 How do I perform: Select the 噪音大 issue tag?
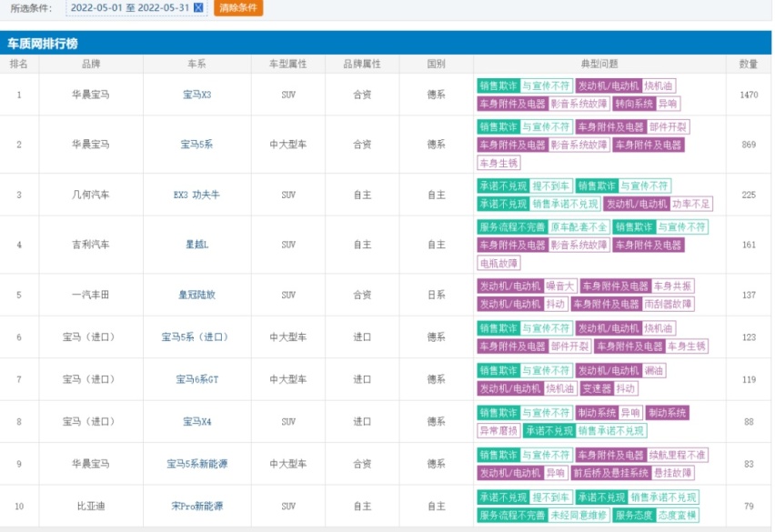point(560,286)
